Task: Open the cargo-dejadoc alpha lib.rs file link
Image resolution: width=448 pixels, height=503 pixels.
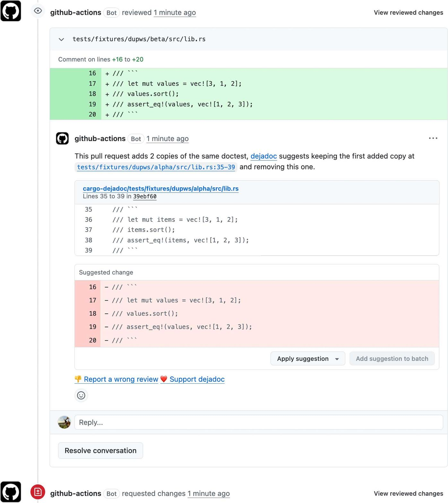Action: 161,189
